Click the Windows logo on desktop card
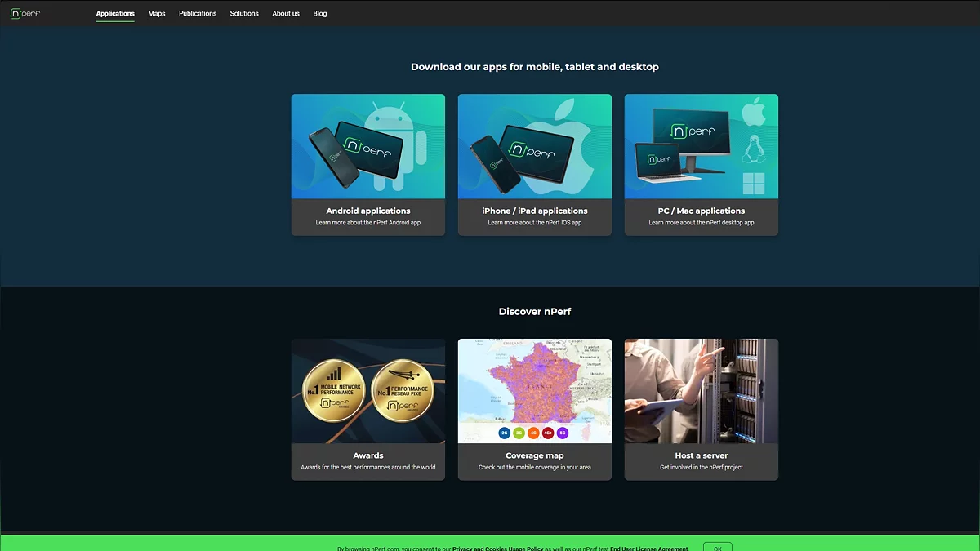 [x=753, y=184]
